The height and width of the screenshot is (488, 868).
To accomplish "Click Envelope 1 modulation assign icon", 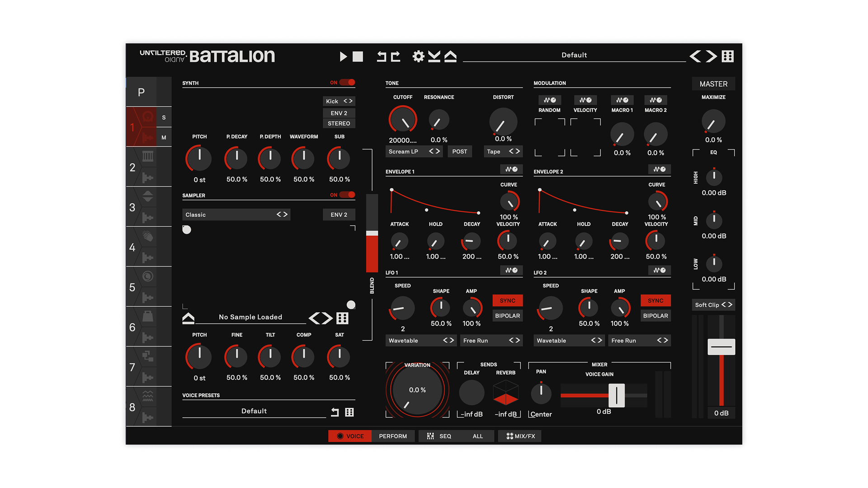I will click(x=511, y=169).
